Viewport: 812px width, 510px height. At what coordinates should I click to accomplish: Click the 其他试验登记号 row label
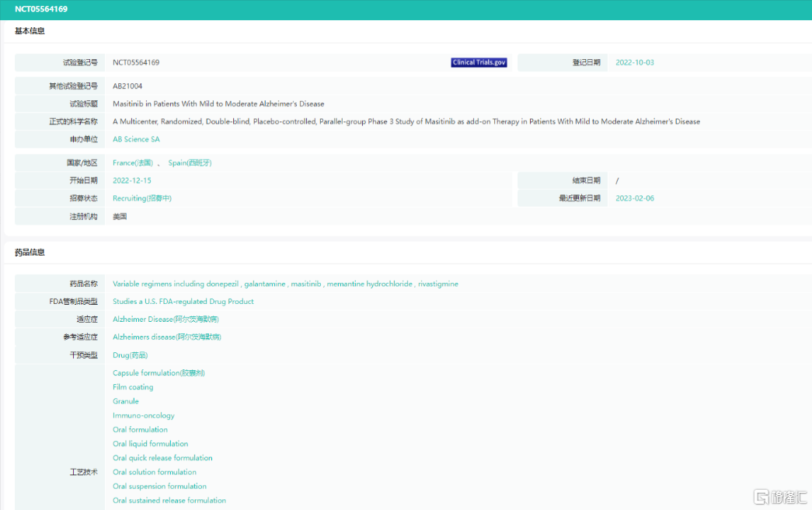point(73,86)
